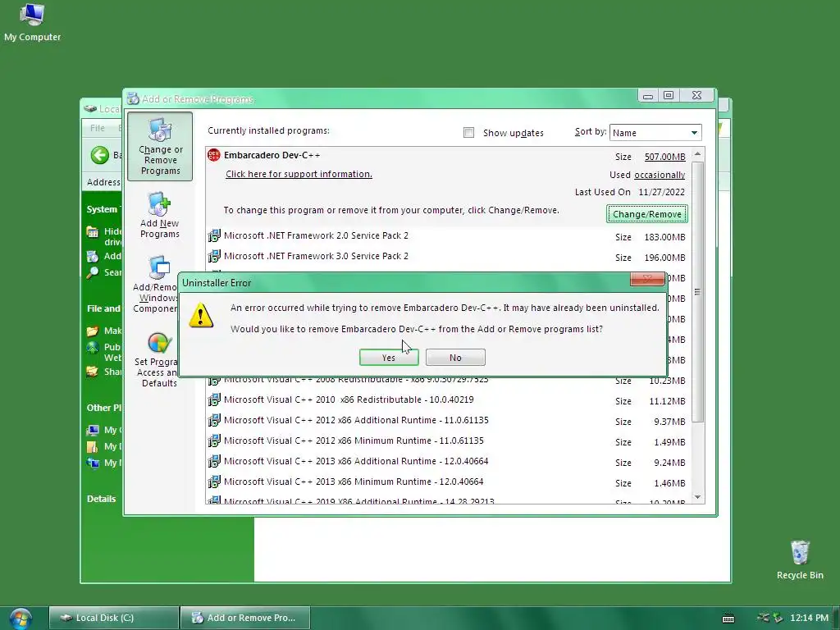Click icon of Visual C++ 2013 x86 Additional Runtime
The image size is (840, 630).
coord(214,461)
